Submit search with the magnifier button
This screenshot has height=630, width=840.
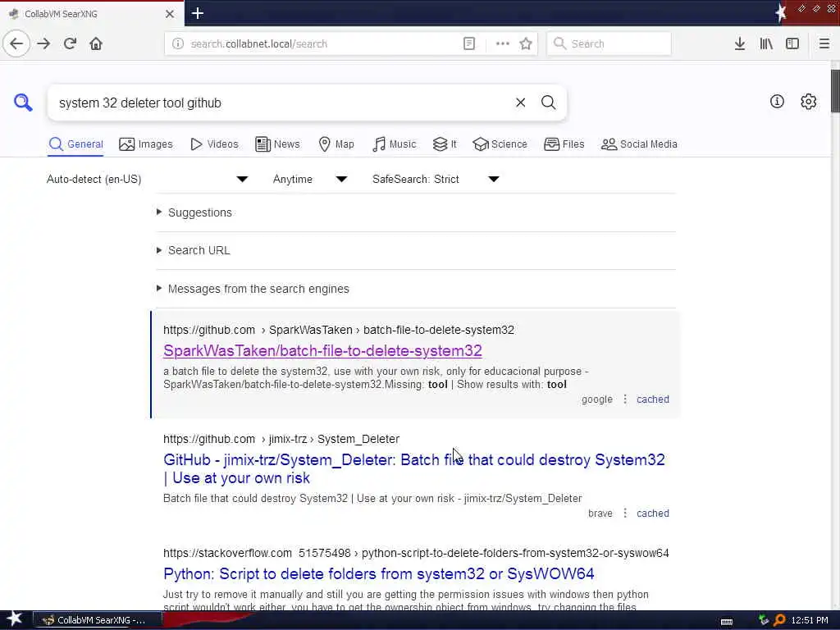[x=548, y=103]
